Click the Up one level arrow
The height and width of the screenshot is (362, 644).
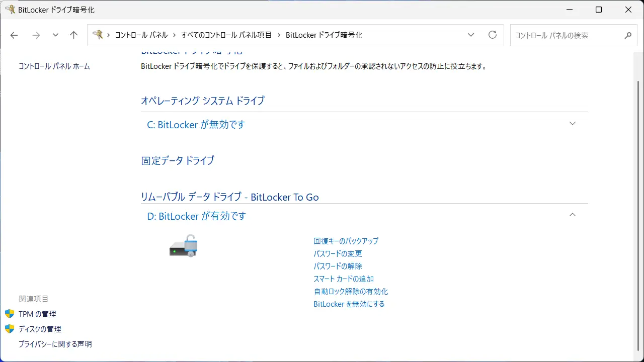click(74, 35)
